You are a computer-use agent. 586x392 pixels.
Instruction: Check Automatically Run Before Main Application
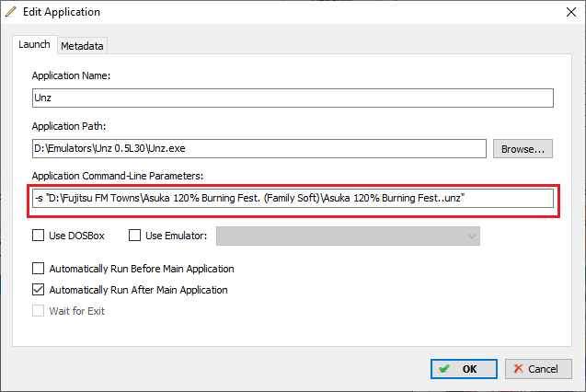(x=38, y=269)
